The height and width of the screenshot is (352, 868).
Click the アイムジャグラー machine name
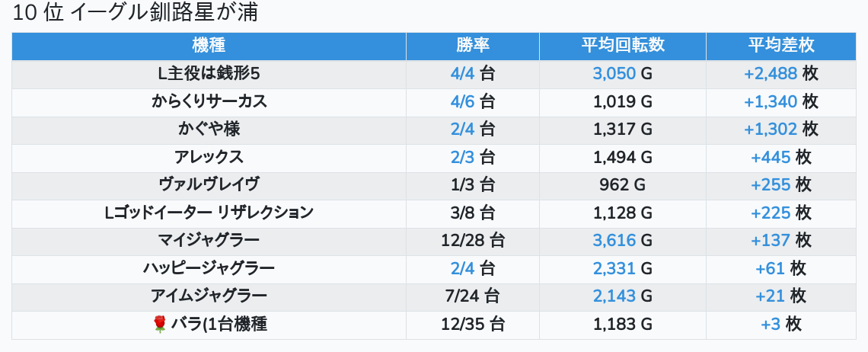pos(209,296)
